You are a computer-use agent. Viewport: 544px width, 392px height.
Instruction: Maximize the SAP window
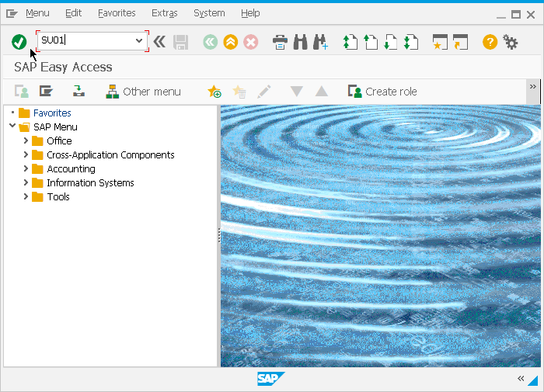tap(516, 15)
